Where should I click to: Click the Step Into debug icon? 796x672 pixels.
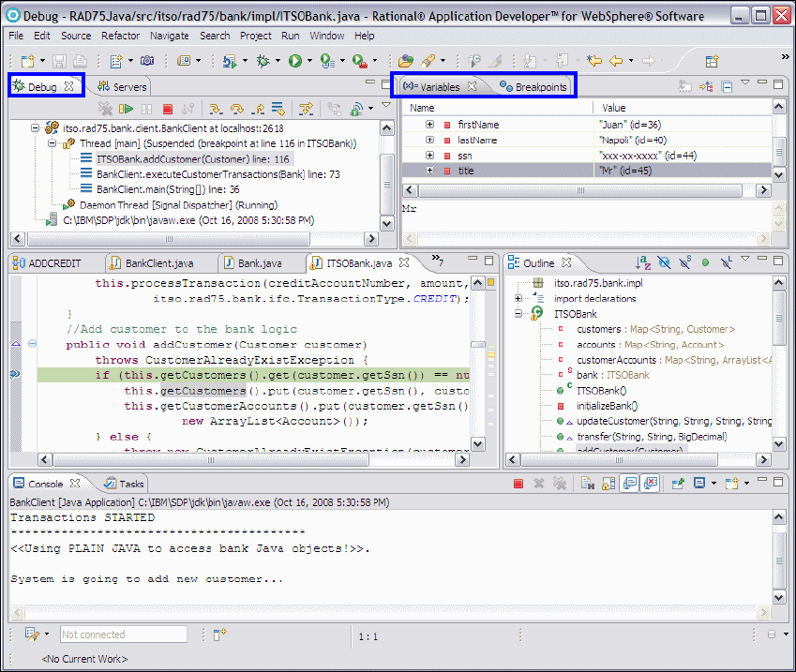tap(215, 110)
